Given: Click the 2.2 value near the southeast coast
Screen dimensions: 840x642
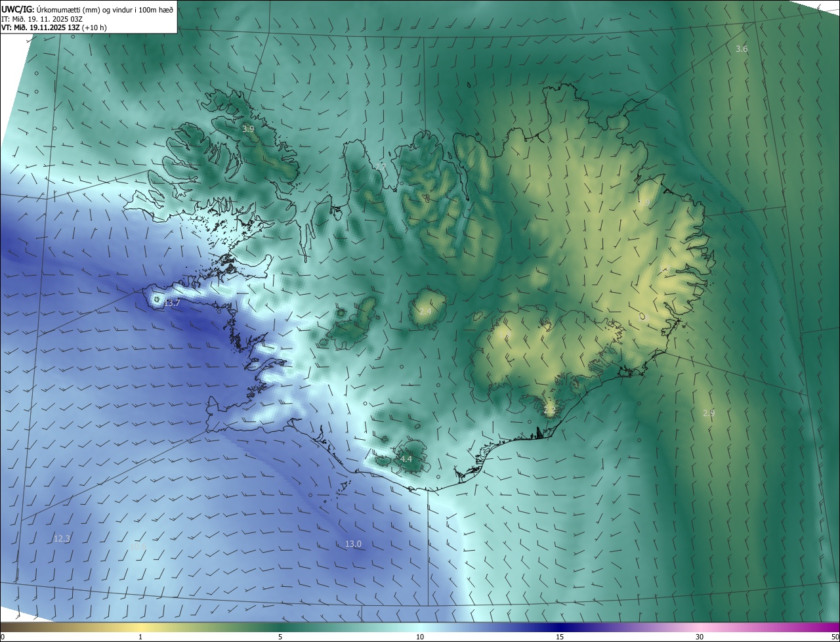Looking at the screenshot, I should (549, 411).
